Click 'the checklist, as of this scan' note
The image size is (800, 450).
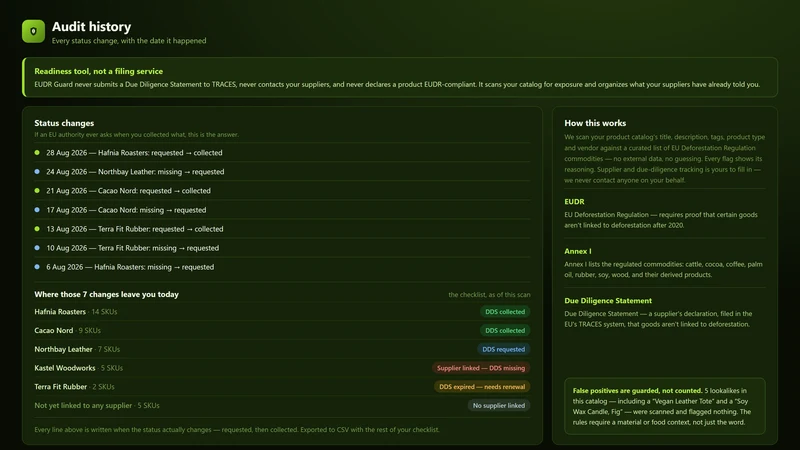point(489,295)
